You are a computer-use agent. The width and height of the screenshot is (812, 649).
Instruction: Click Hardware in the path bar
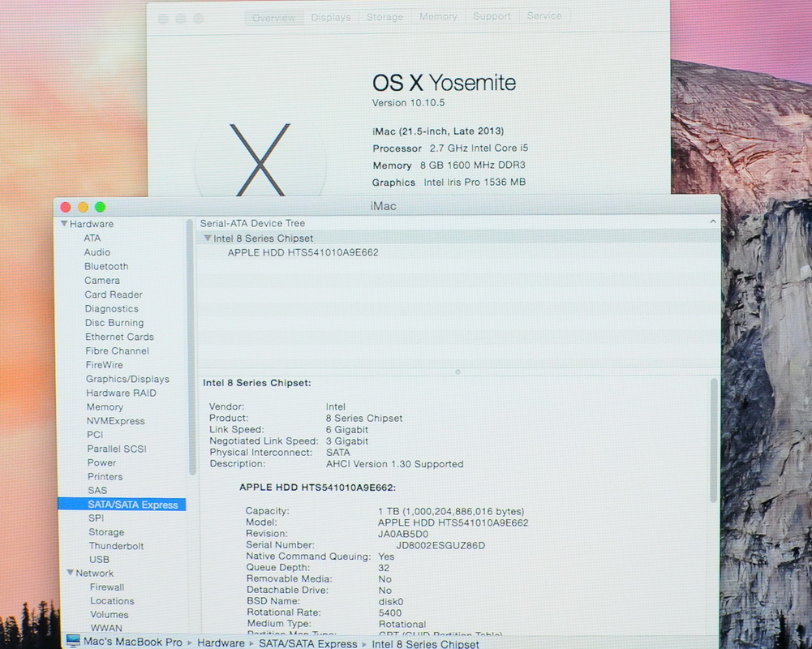tap(221, 643)
